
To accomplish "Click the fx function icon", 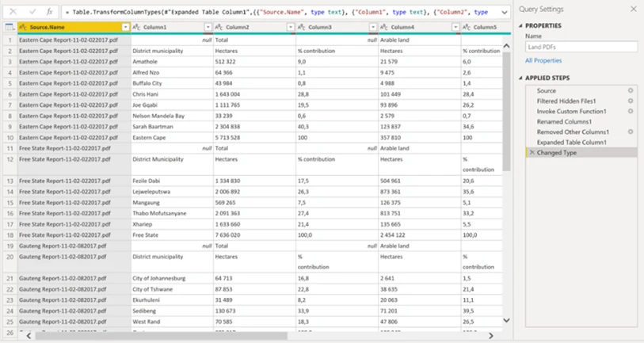I will [49, 12].
